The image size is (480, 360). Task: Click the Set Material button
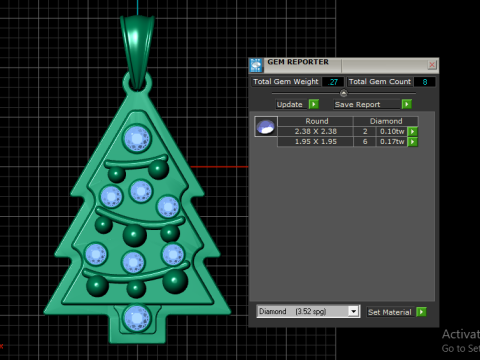pyautogui.click(x=390, y=312)
